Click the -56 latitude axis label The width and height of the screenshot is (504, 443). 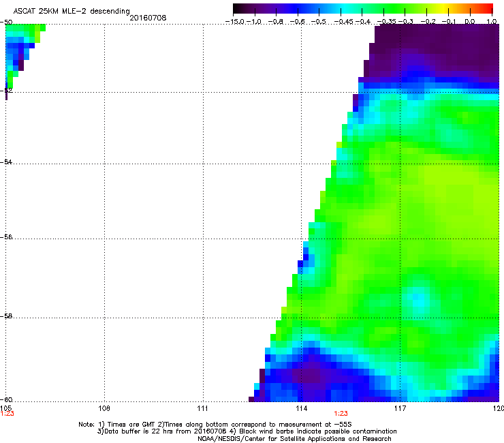coord(6,236)
